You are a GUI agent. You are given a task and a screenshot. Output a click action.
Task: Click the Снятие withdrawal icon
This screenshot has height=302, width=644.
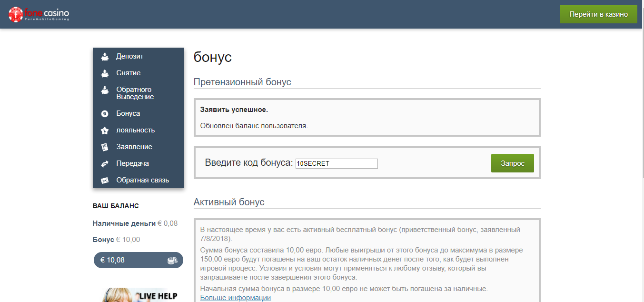tap(105, 73)
